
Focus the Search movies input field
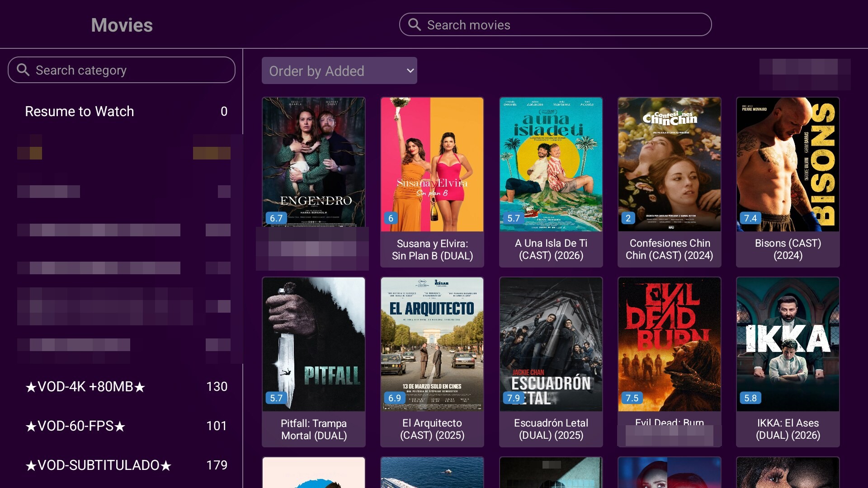tap(555, 24)
